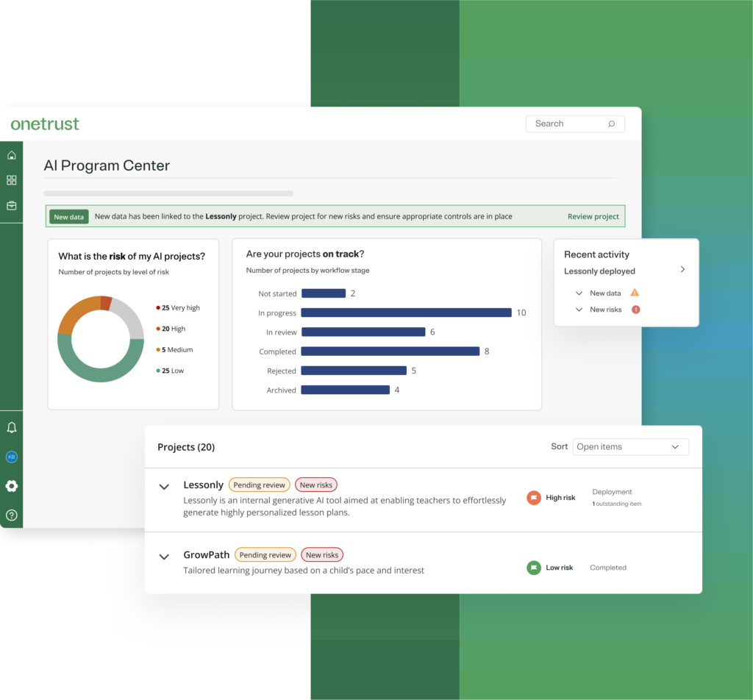
Task: Click the Review project link
Action: (593, 216)
